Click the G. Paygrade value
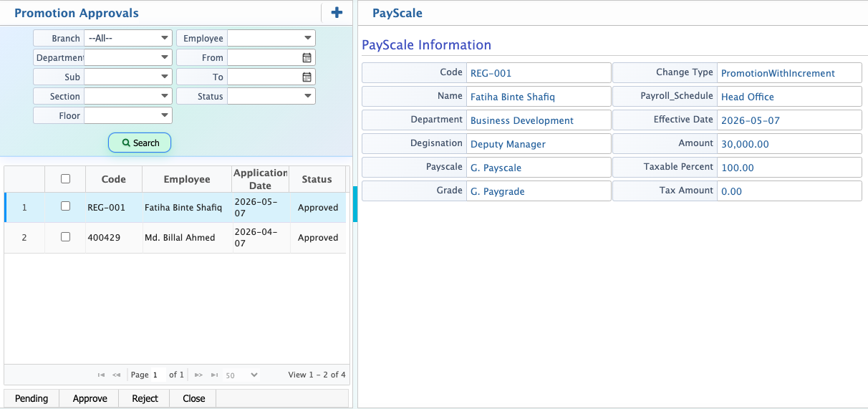 click(x=498, y=191)
